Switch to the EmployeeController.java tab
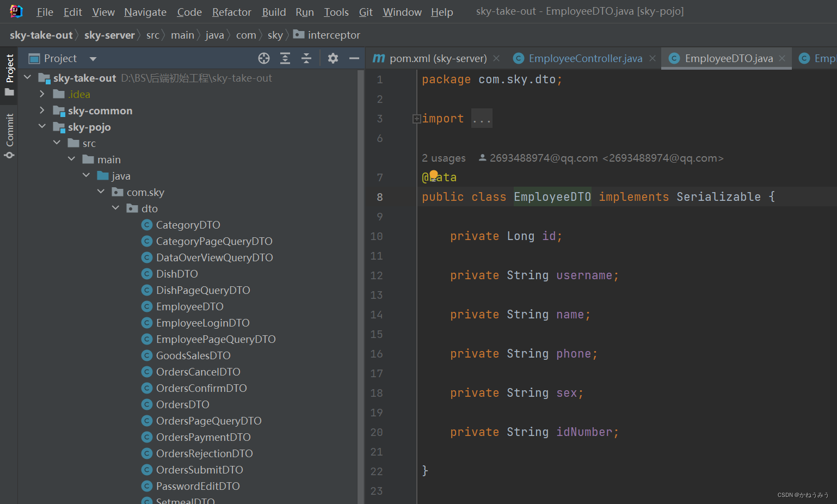The width and height of the screenshot is (837, 504). coord(583,58)
